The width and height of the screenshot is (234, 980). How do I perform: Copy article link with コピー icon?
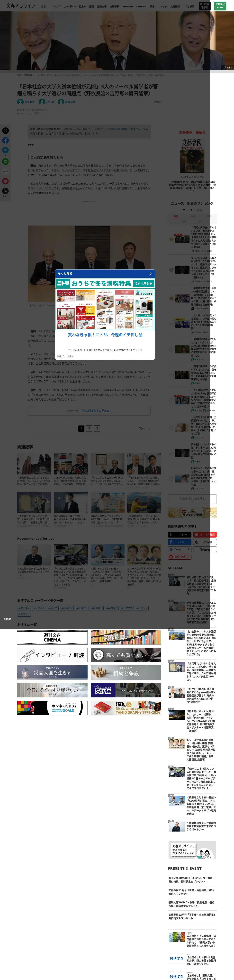(x=5, y=192)
